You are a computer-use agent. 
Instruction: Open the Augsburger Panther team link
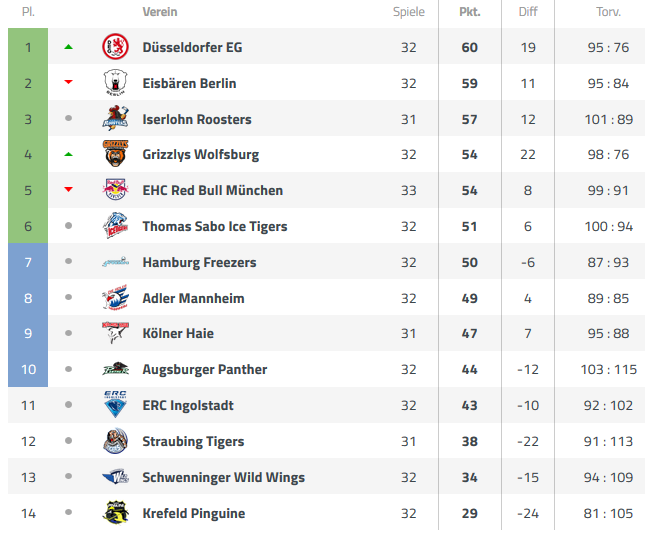point(204,369)
